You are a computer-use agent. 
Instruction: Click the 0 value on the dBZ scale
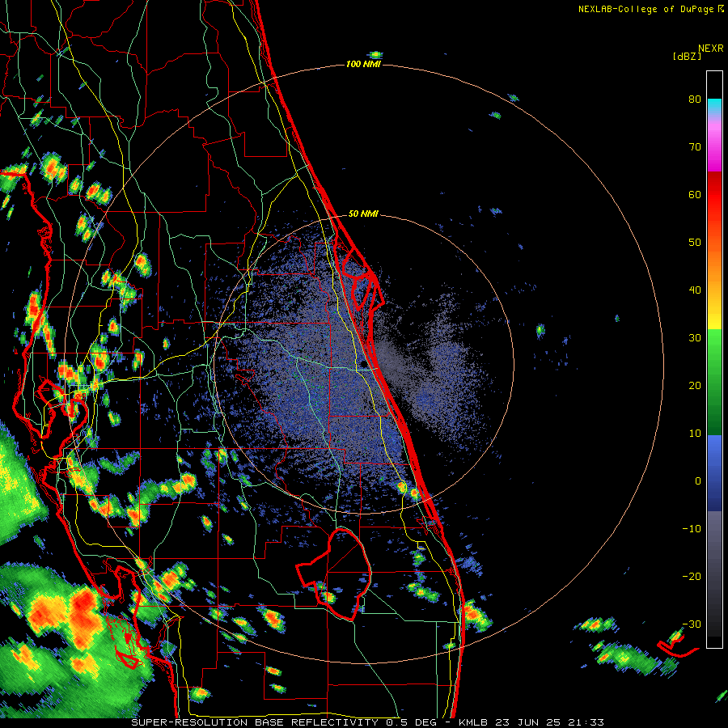click(x=698, y=481)
